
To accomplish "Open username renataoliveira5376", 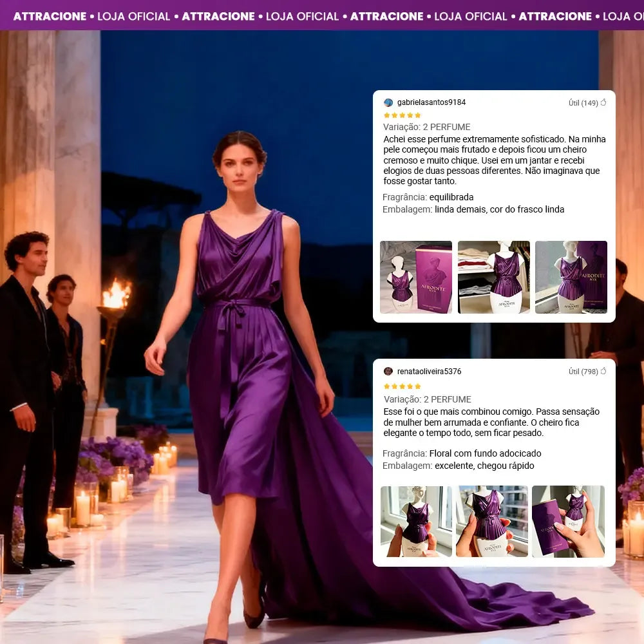I will (429, 372).
